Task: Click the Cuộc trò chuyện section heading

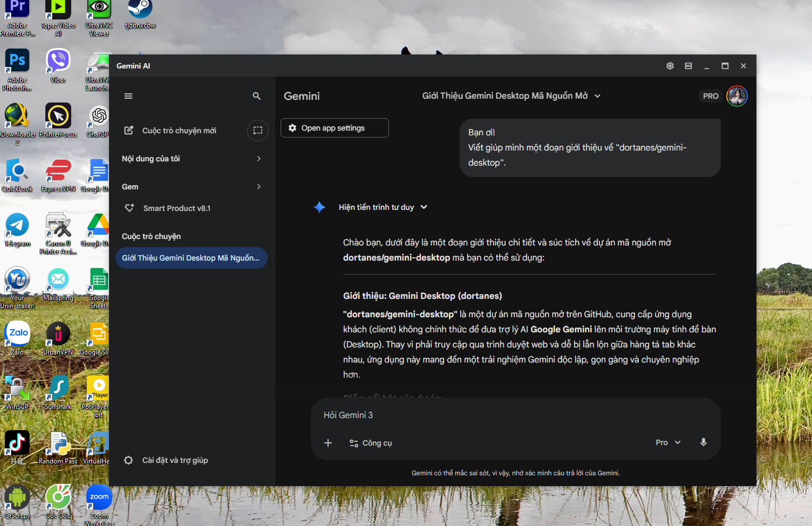Action: pyautogui.click(x=151, y=236)
